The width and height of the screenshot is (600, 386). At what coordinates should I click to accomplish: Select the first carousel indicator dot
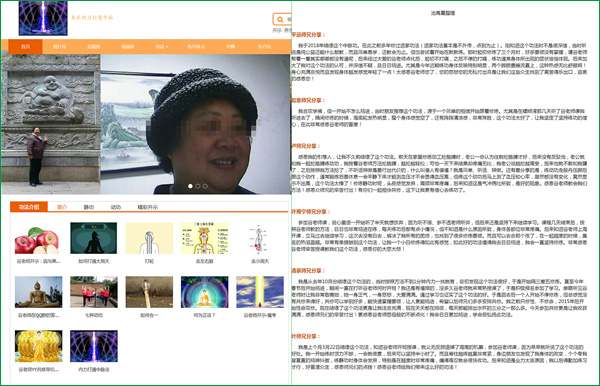pos(190,186)
